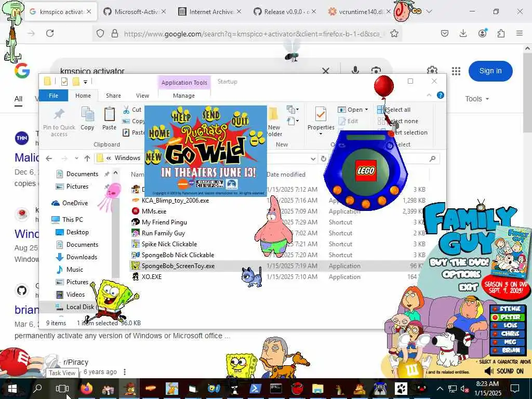532x399 pixels.
Task: Click QUIT in Rugrats Go Wild
Action: (240, 119)
